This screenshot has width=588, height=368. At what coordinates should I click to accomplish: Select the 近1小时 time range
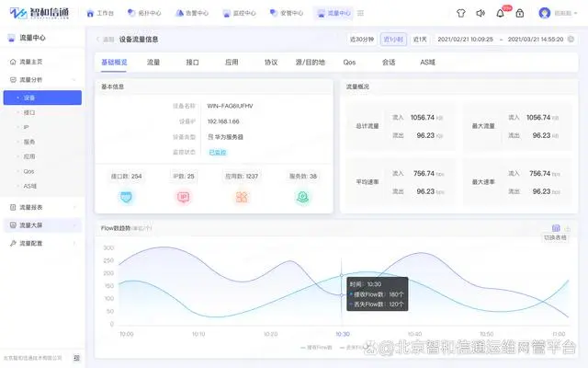tap(393, 39)
